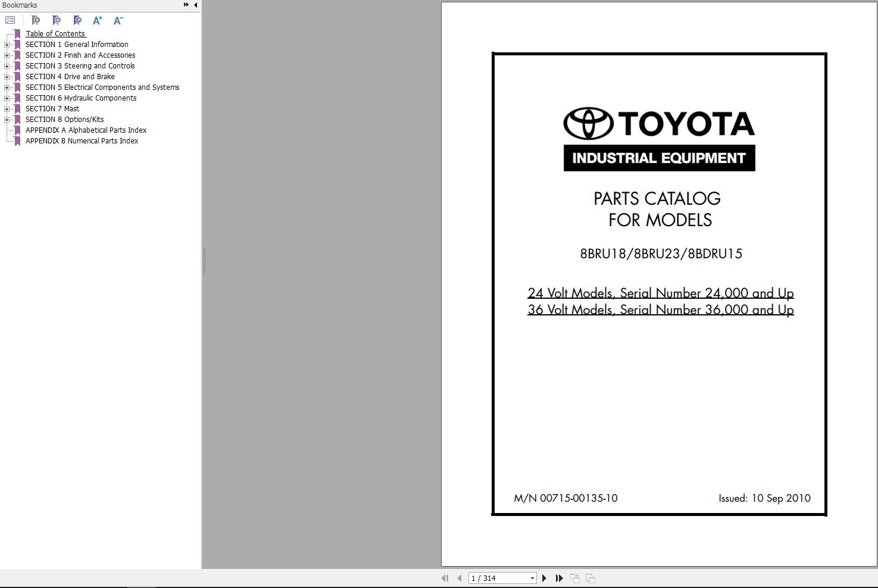Click the bookmark icon beside APPENDIX B
The image size is (878, 588).
[x=17, y=141]
